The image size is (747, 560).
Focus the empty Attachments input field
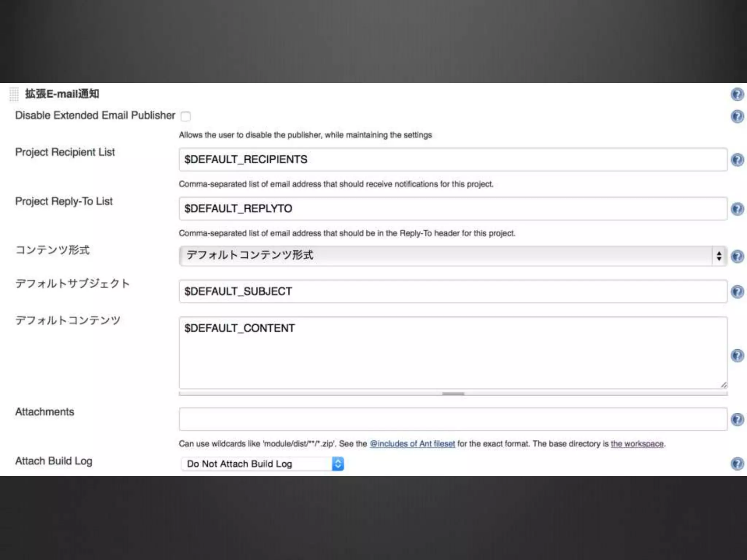click(453, 419)
